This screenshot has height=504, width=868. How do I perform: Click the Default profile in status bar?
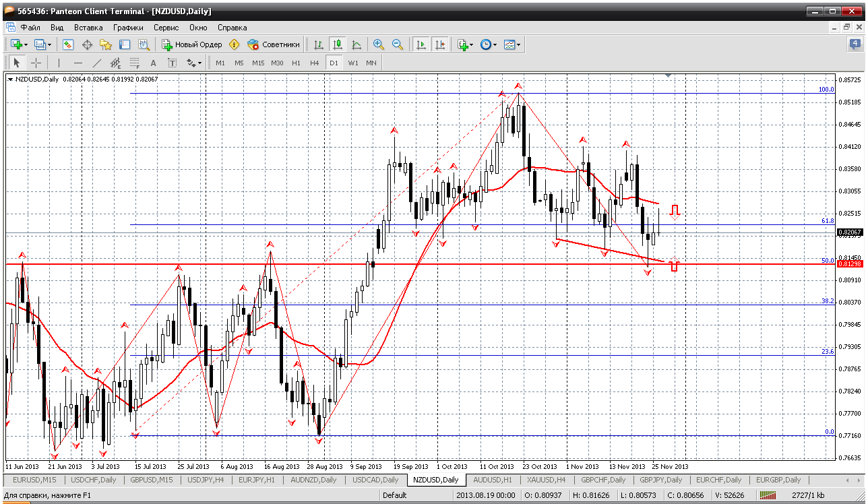click(394, 495)
